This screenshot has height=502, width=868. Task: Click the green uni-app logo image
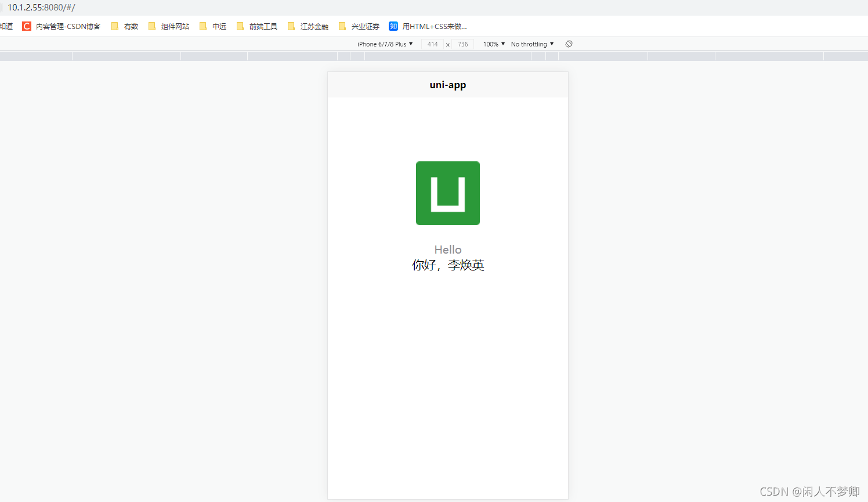(448, 193)
